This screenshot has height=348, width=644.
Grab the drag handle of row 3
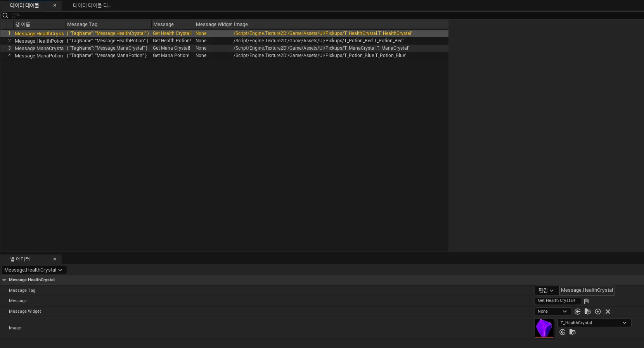point(3,48)
